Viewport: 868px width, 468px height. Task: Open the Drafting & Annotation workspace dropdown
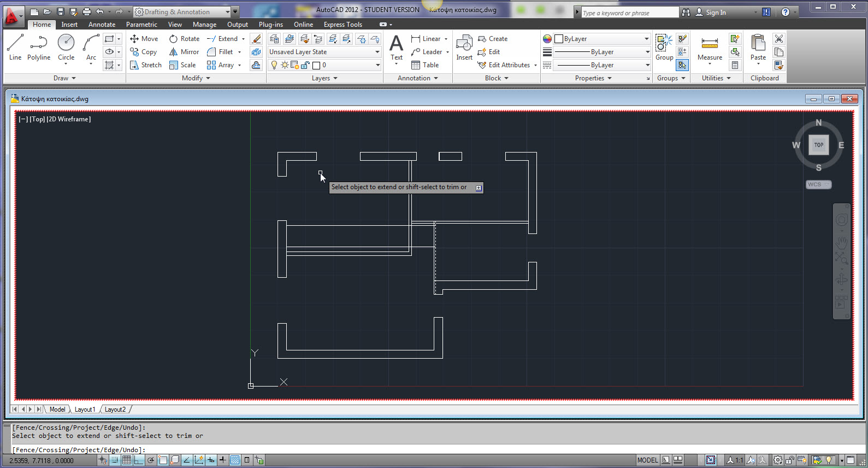182,12
